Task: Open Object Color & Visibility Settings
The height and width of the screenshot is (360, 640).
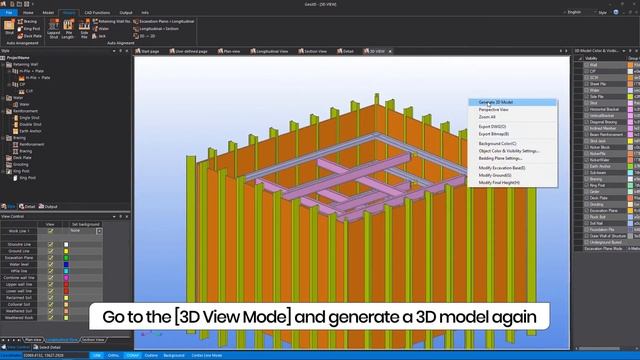Action: click(512, 151)
